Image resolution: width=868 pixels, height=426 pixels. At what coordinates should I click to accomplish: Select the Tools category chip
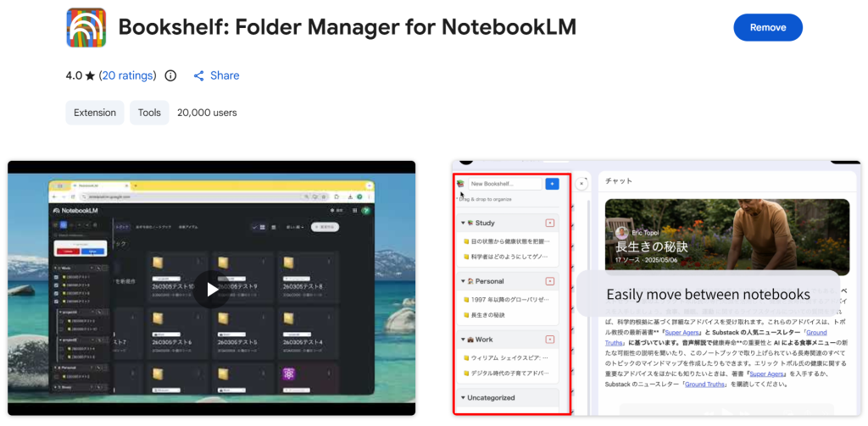(149, 113)
